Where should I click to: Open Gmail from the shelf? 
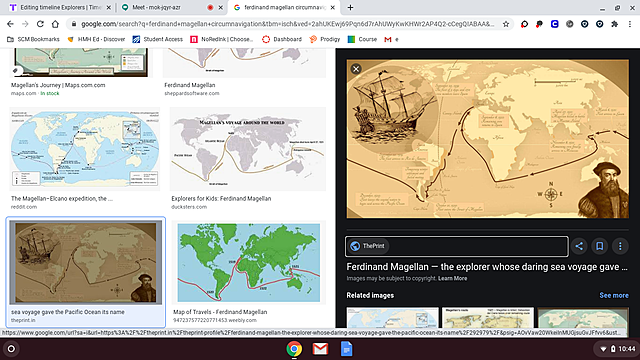[320, 349]
